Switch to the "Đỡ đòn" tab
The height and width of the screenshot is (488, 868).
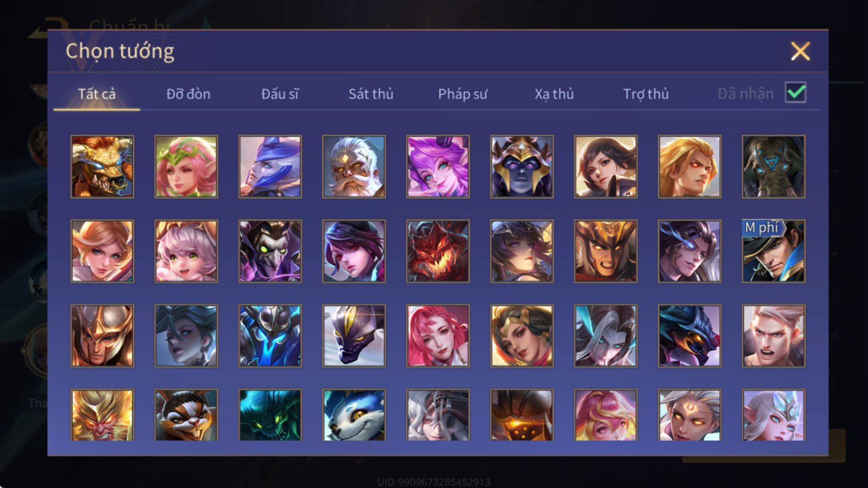click(x=188, y=94)
